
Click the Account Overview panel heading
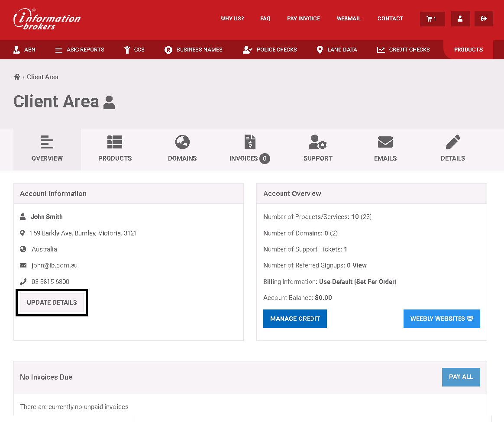[x=292, y=194]
